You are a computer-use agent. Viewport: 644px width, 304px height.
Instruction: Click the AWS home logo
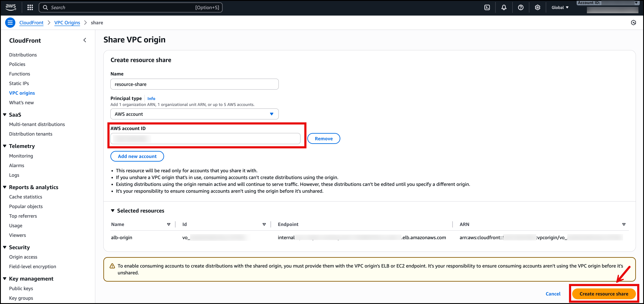click(10, 7)
